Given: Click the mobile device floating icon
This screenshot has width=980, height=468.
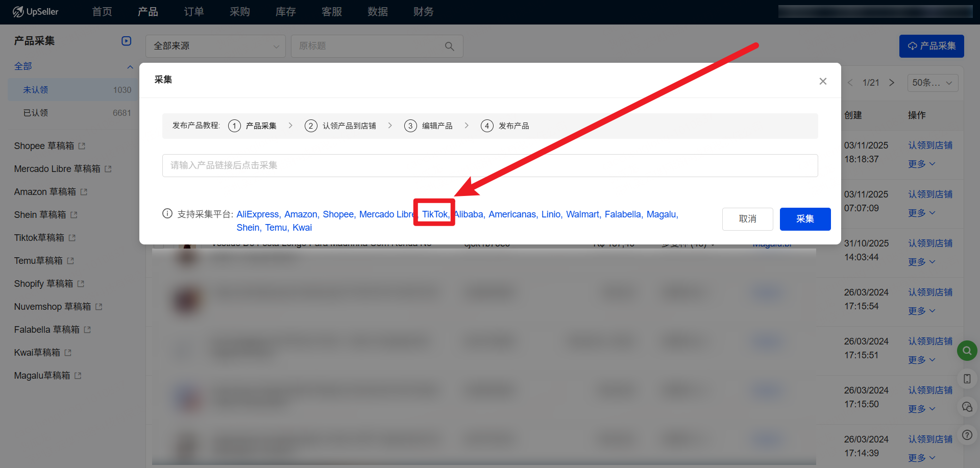Looking at the screenshot, I should coord(967,379).
